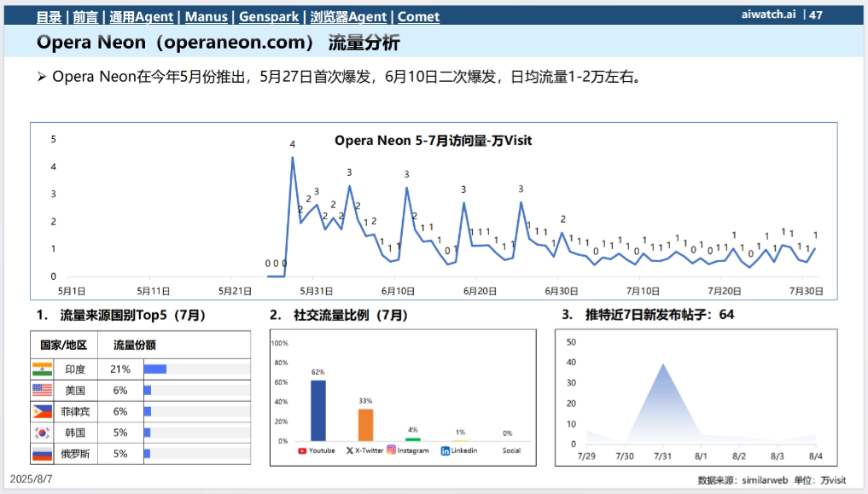Click the 韩国 country name cell
Screen dimensions: 868x494
tap(75, 433)
